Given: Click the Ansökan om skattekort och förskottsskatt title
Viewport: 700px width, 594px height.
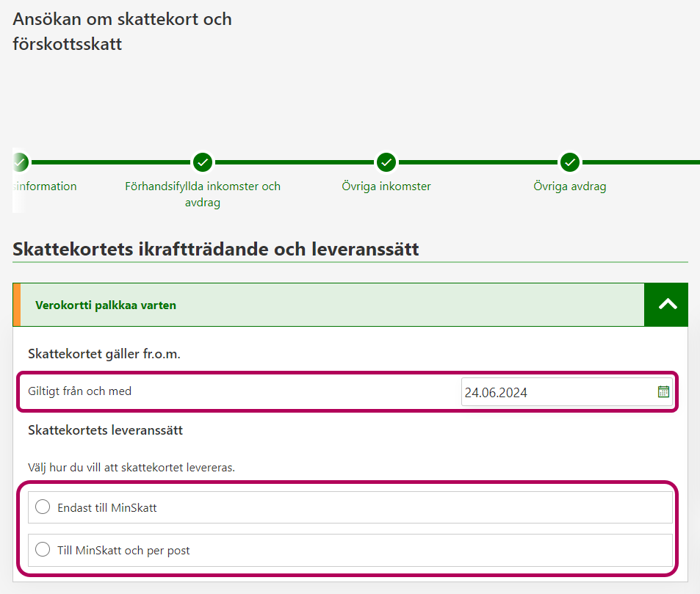Looking at the screenshot, I should click(122, 32).
